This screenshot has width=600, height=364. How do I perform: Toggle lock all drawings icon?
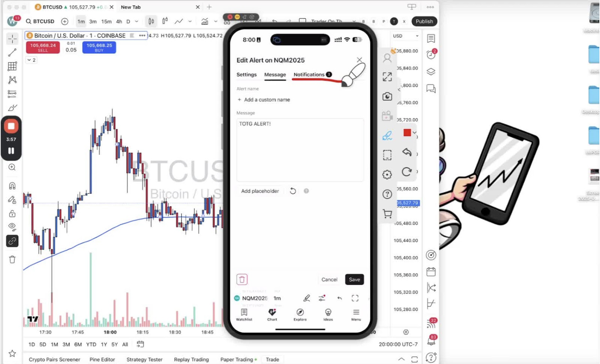[x=12, y=213]
